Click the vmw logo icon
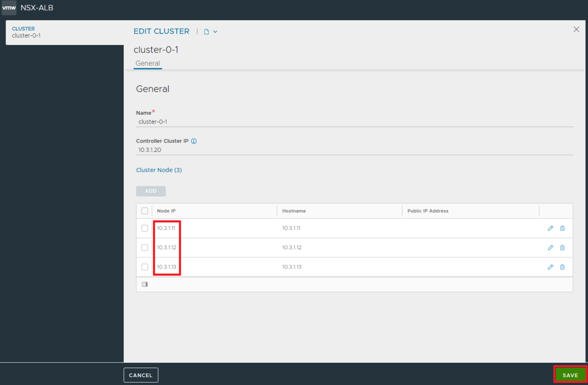Image resolution: width=588 pixels, height=385 pixels. pyautogui.click(x=9, y=8)
